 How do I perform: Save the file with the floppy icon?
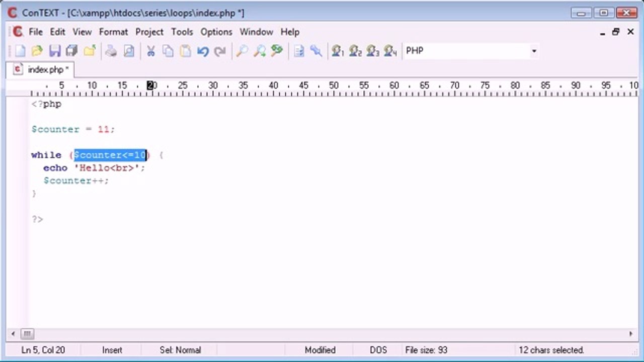55,51
